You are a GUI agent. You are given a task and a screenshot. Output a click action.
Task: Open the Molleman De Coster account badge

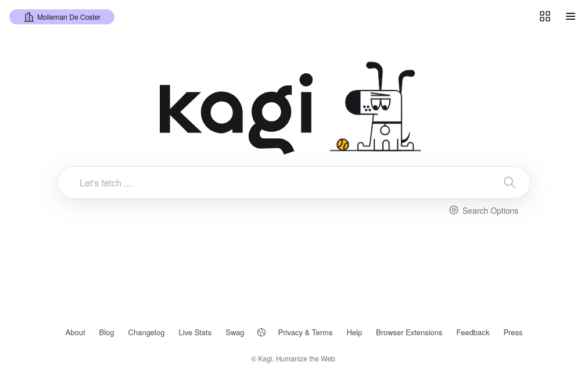[62, 17]
